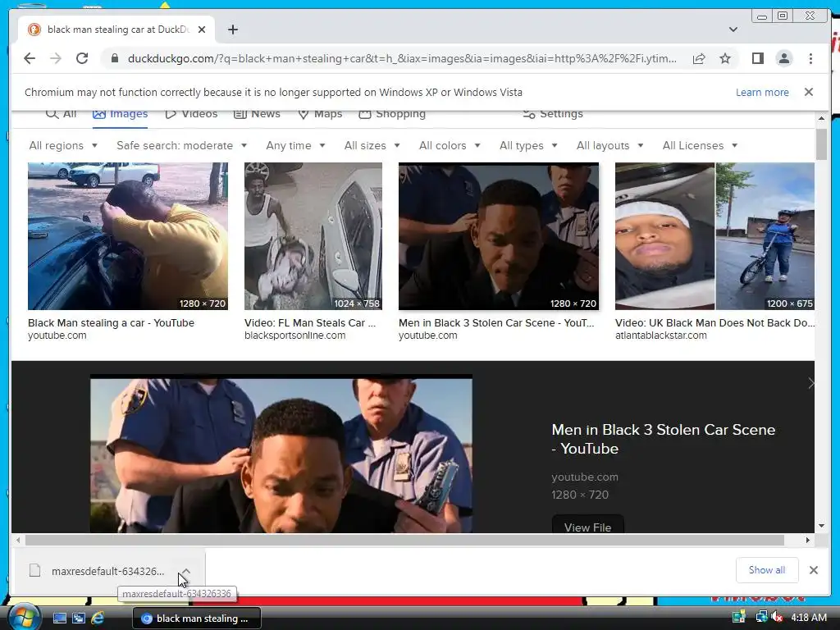Switch to the Maps tab
This screenshot has height=630, width=840.
coord(320,113)
